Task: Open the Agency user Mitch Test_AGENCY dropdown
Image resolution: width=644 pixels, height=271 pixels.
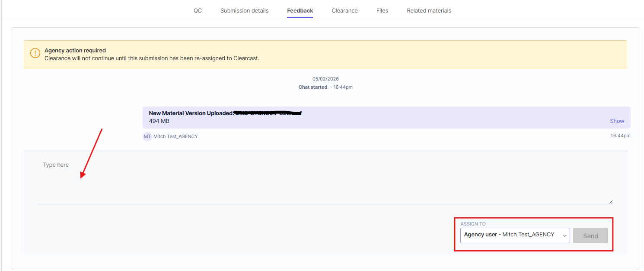Action: [x=515, y=236]
